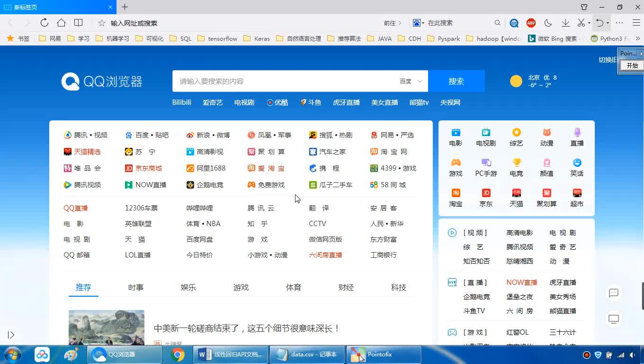Image resolution: width=644 pixels, height=364 pixels.
Task: Open the feedback chat bubble icon
Action: (x=614, y=293)
